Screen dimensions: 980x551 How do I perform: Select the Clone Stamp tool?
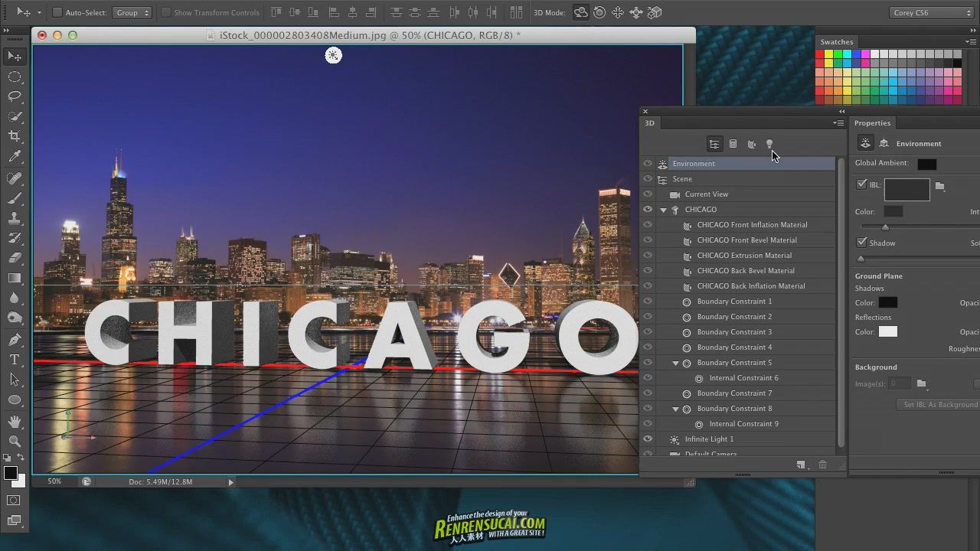[15, 218]
